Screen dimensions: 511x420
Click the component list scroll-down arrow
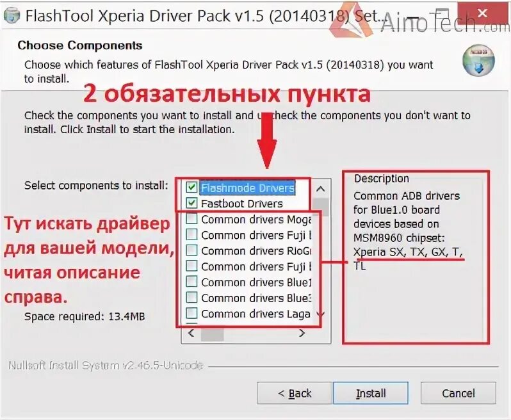coord(321,314)
